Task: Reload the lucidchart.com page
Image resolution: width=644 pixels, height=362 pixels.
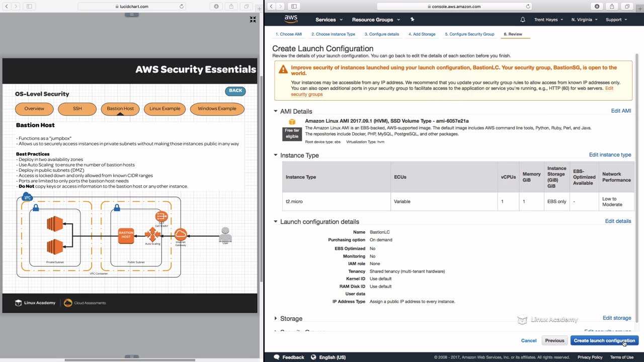Action: (182, 7)
